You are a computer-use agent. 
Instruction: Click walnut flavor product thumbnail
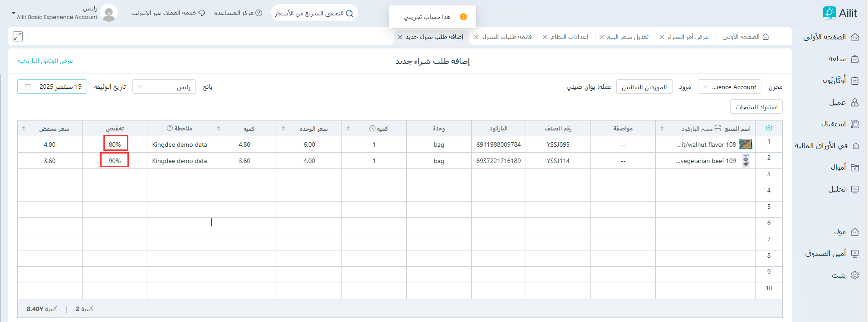click(746, 144)
